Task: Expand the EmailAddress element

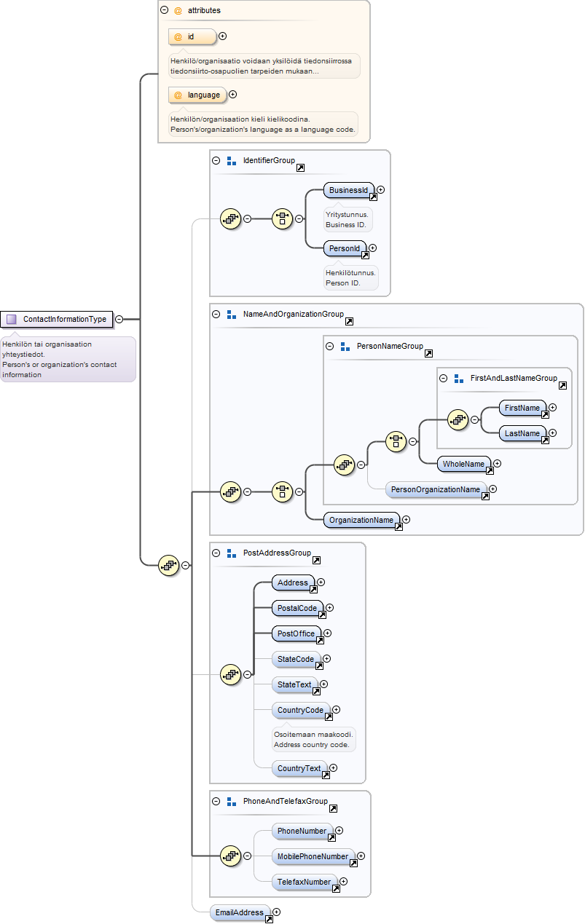Action: coord(276,912)
